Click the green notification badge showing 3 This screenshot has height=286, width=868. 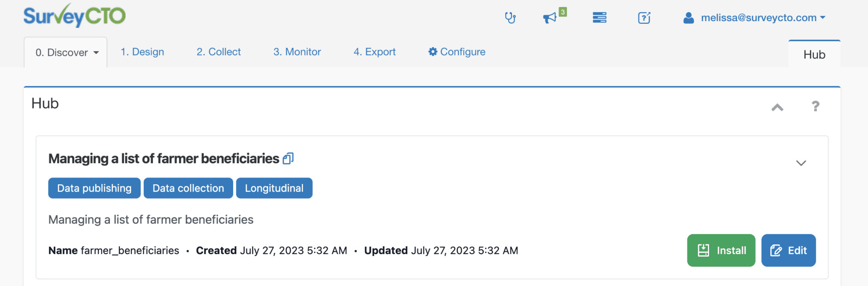pyautogui.click(x=563, y=12)
